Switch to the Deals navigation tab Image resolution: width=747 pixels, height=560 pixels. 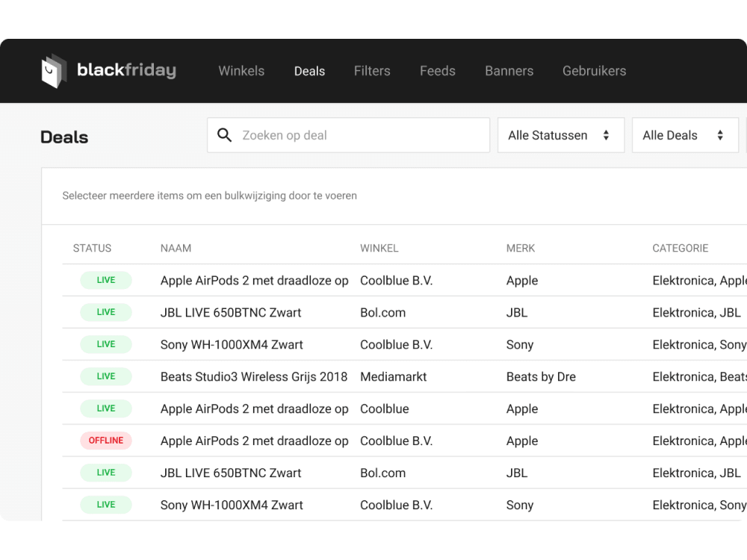tap(310, 71)
